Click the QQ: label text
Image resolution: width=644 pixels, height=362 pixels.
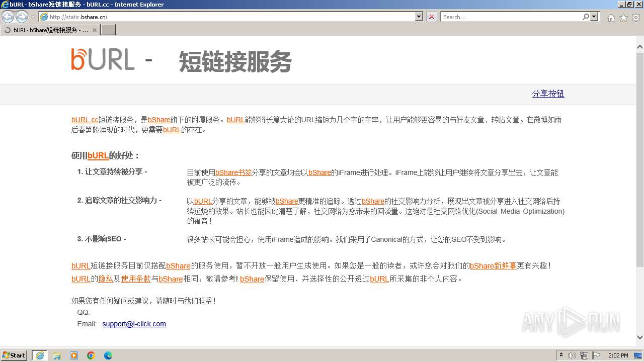(84, 312)
